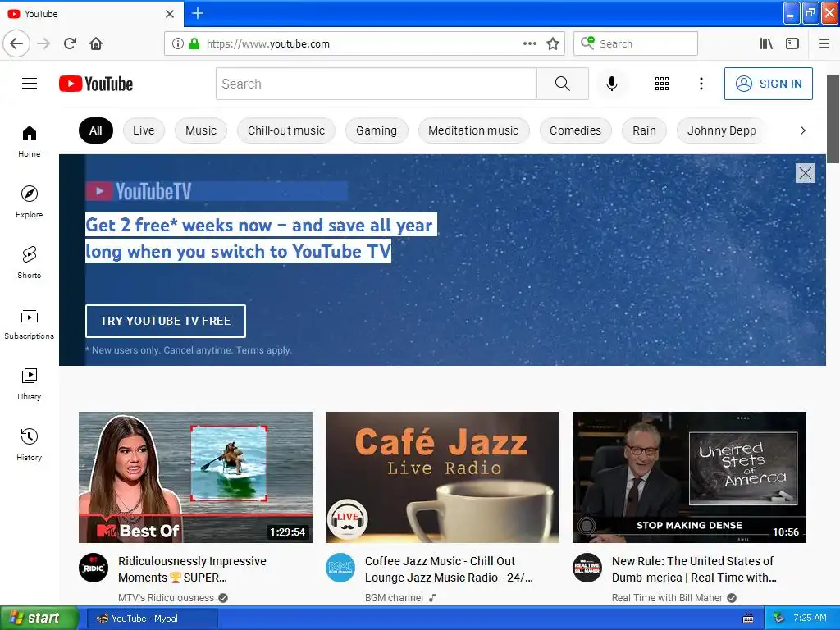Image resolution: width=840 pixels, height=630 pixels.
Task: Click the YouTube logo
Action: point(96,84)
